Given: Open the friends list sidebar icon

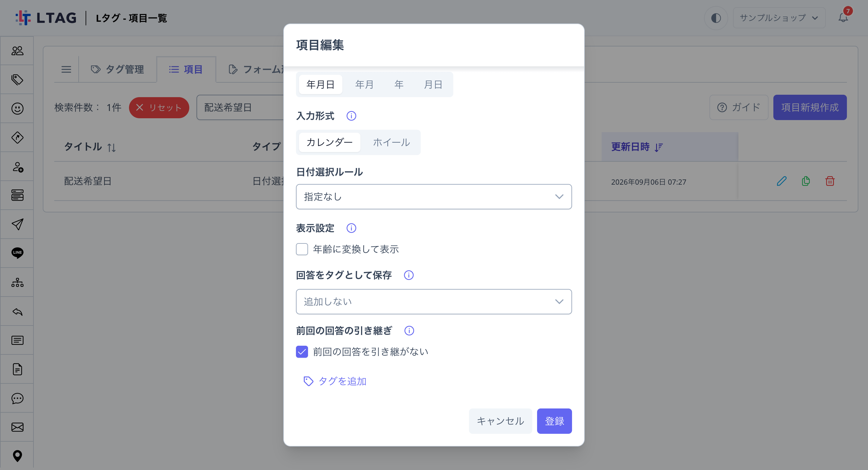Looking at the screenshot, I should [x=17, y=51].
